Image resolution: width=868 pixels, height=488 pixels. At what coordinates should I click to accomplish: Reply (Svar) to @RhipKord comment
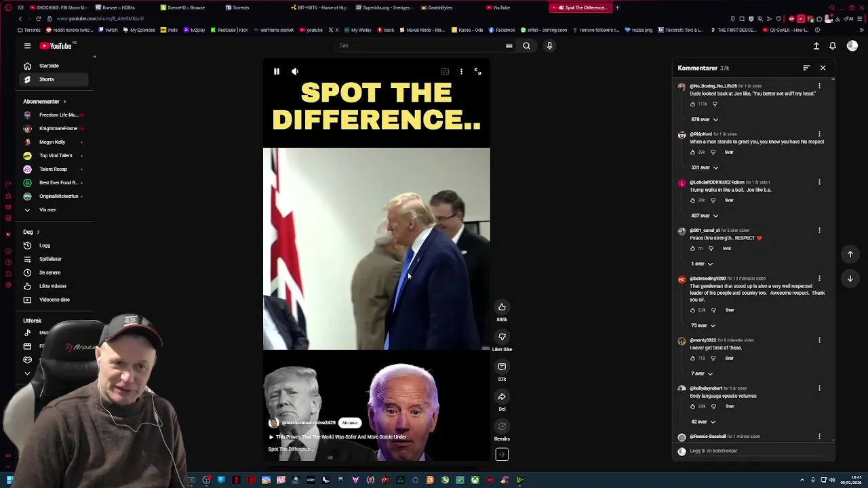tap(729, 152)
